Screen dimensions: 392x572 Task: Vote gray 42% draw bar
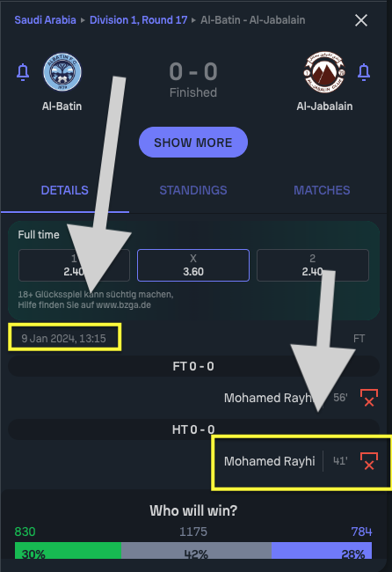point(196,551)
